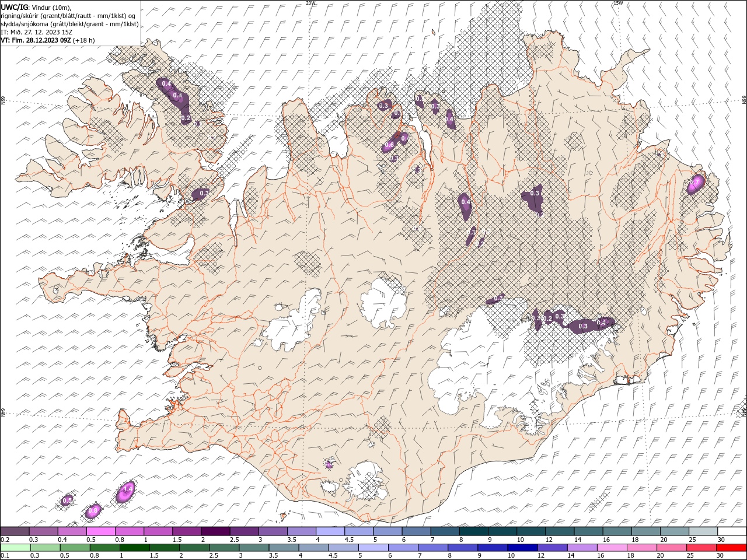
Task: Click the '15W' longitude label at the top
Action: (618, 3)
